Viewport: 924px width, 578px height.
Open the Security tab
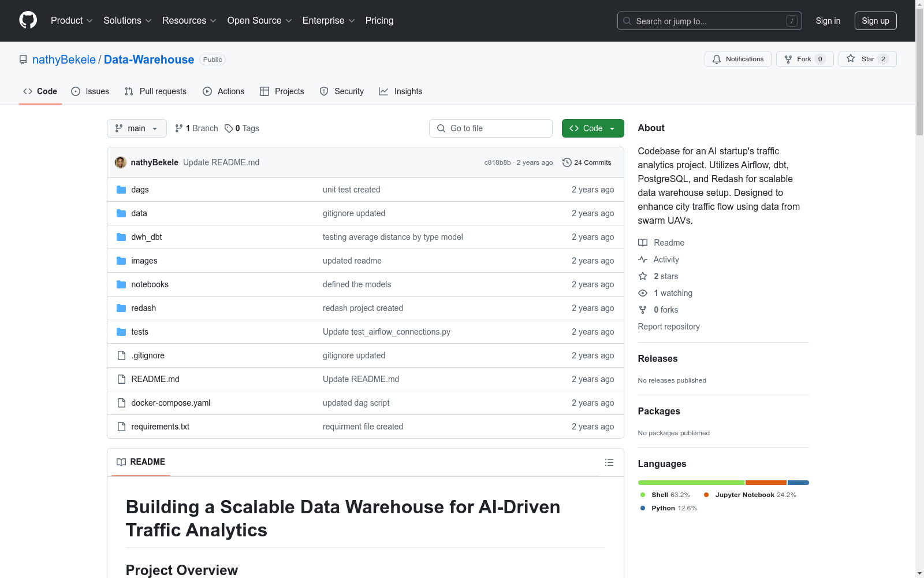pyautogui.click(x=342, y=91)
